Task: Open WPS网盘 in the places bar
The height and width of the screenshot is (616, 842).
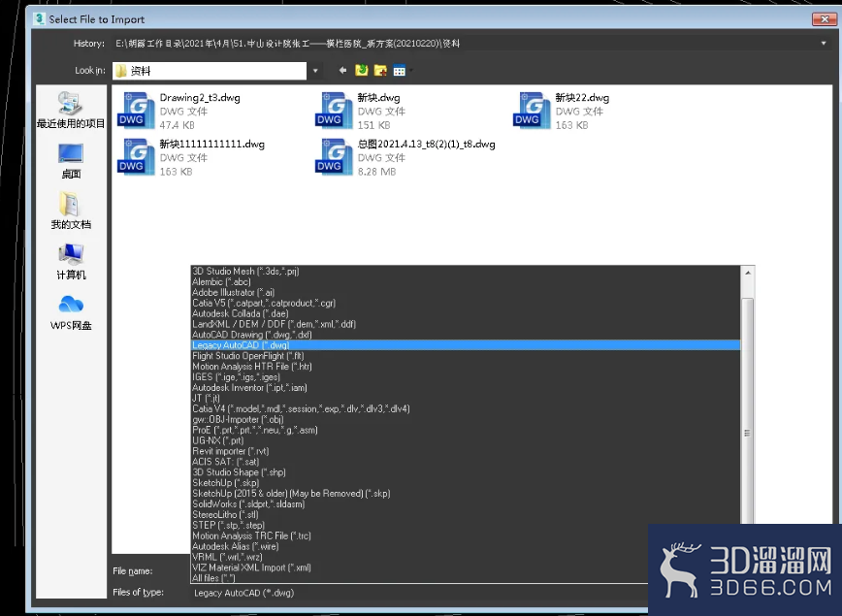Action: [71, 312]
